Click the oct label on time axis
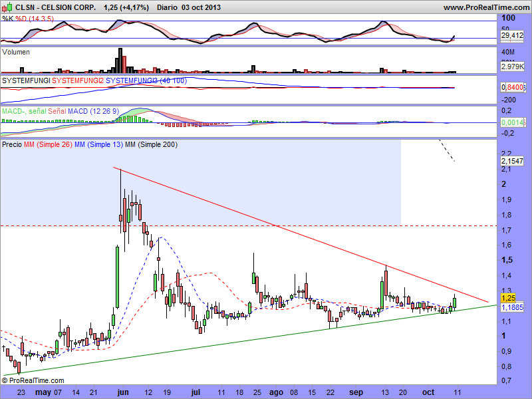 428,392
